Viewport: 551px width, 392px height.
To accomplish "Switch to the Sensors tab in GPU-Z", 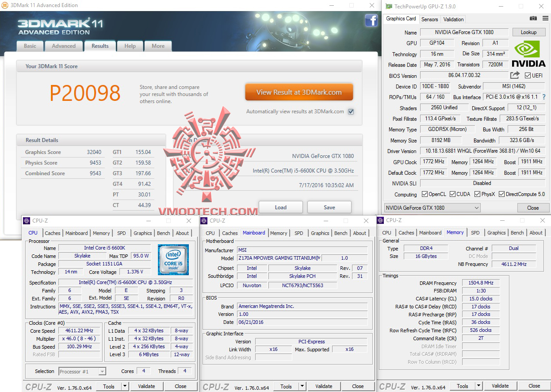I will [x=429, y=19].
